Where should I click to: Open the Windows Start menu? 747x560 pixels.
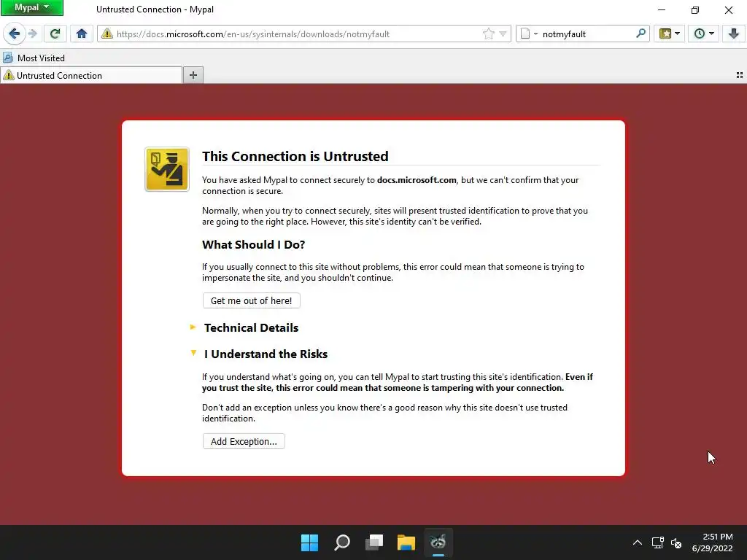click(309, 542)
